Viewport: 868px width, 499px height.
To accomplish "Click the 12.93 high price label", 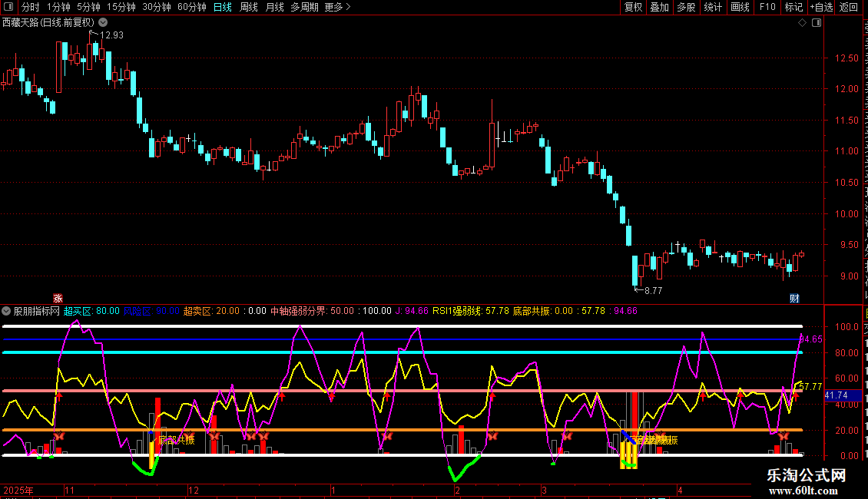I will point(111,35).
